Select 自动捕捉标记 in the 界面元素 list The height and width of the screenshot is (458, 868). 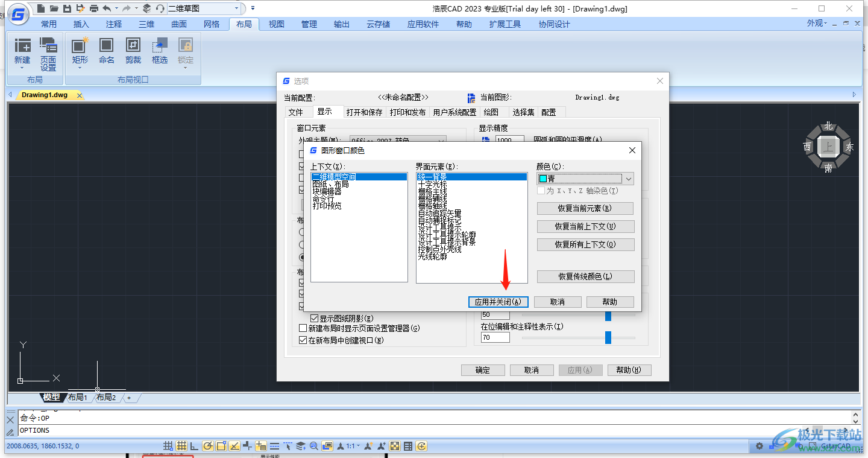point(439,220)
